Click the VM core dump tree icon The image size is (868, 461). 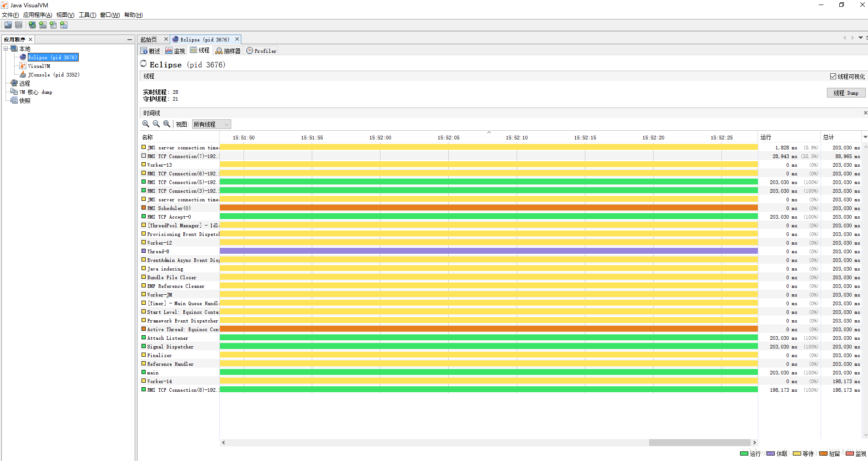tap(14, 92)
